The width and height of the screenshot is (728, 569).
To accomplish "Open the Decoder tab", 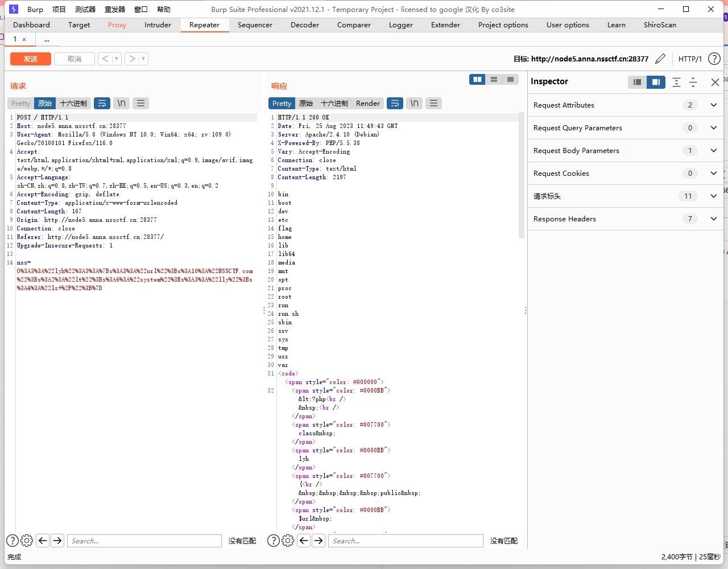I will click(305, 24).
